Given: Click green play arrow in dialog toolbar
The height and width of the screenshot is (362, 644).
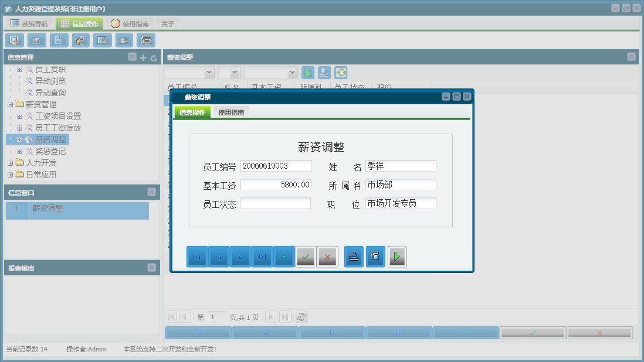Looking at the screenshot, I should click(x=397, y=257).
